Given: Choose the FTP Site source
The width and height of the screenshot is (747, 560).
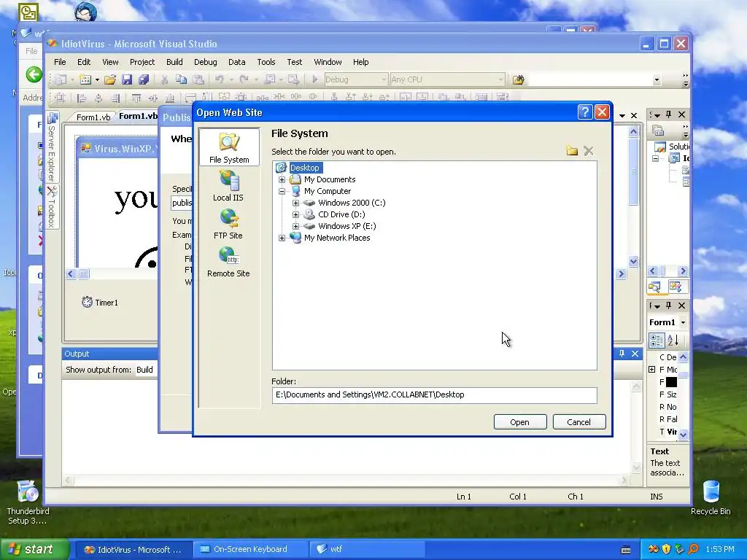Looking at the screenshot, I should point(228,224).
